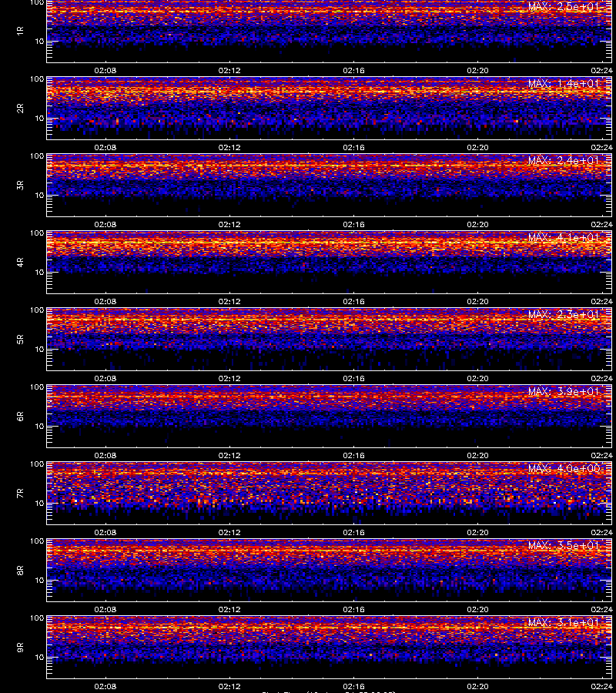Click the 10 y-axis label of 2R
This screenshot has width=616, height=693.
tap(39, 118)
